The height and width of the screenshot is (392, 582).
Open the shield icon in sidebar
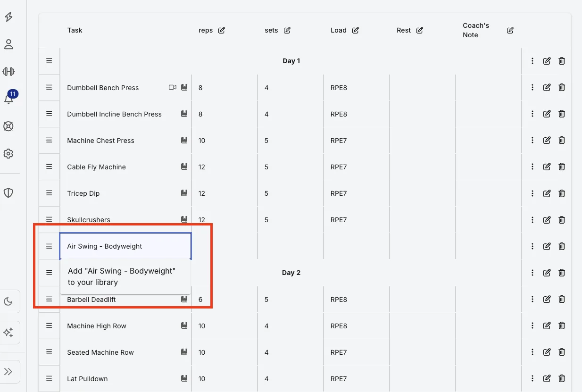coord(8,192)
